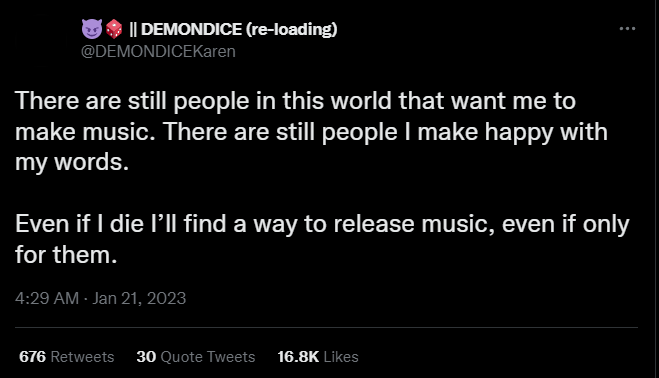Click the purple devil emoji in display name
This screenshot has height=378, width=659.
(x=92, y=29)
